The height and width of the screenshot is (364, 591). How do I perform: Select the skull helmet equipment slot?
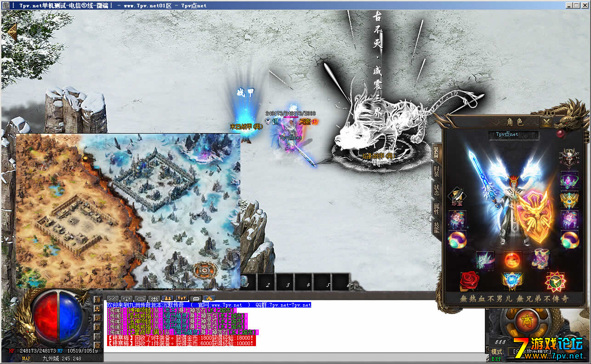pyautogui.click(x=569, y=158)
